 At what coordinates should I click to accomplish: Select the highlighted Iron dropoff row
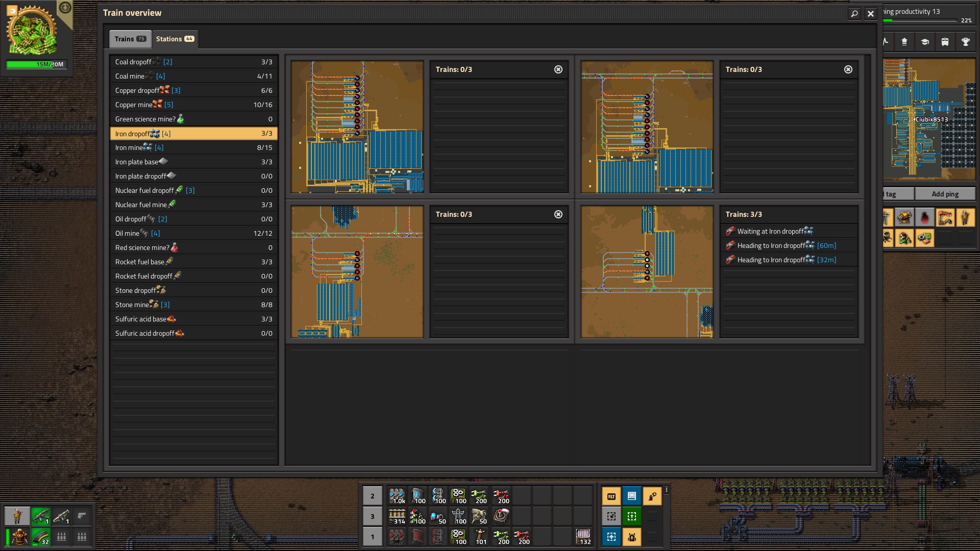(194, 133)
